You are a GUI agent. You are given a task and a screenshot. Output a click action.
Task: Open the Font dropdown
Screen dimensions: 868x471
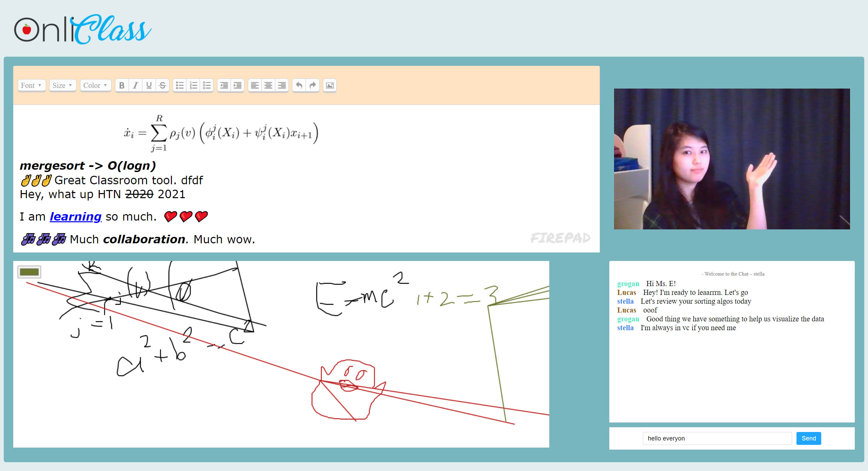(31, 85)
